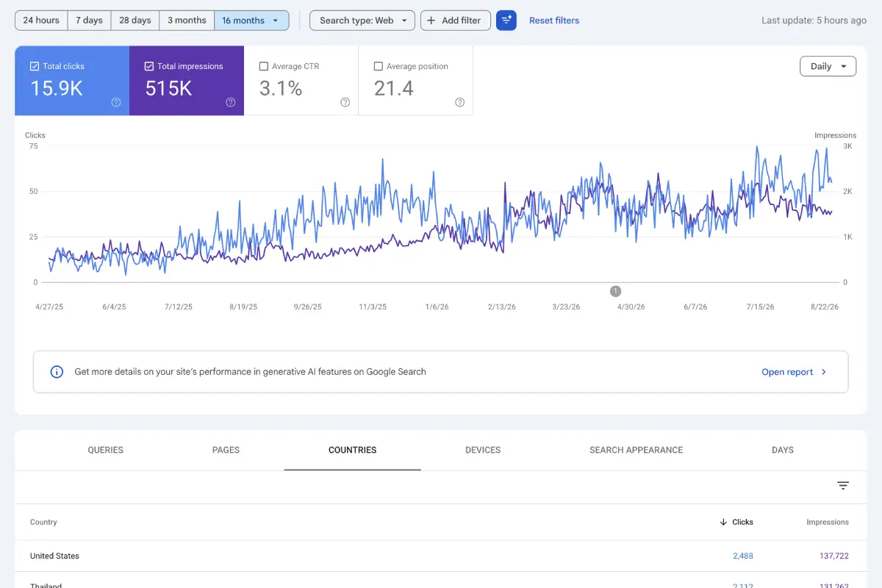The image size is (882, 588).
Task: Click the United States row
Action: pyautogui.click(x=441, y=556)
